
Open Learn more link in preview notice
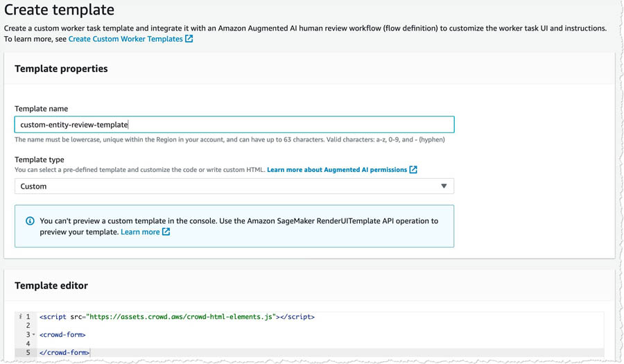click(140, 232)
